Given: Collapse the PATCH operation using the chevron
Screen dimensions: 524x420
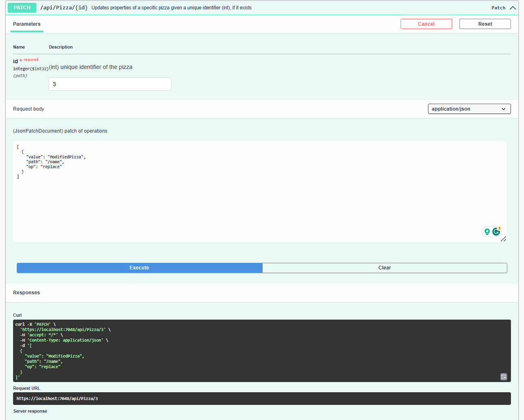Looking at the screenshot, I should [513, 8].
